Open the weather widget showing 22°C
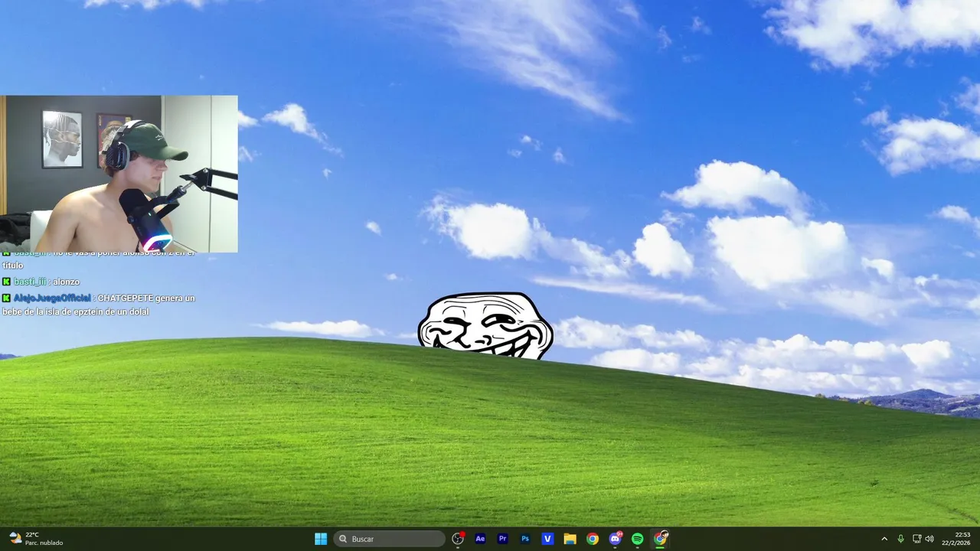The image size is (980, 551). (x=36, y=539)
